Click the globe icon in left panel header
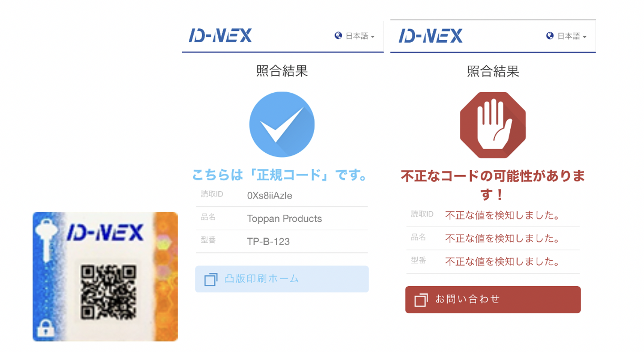The width and height of the screenshot is (644, 352). pos(338,36)
